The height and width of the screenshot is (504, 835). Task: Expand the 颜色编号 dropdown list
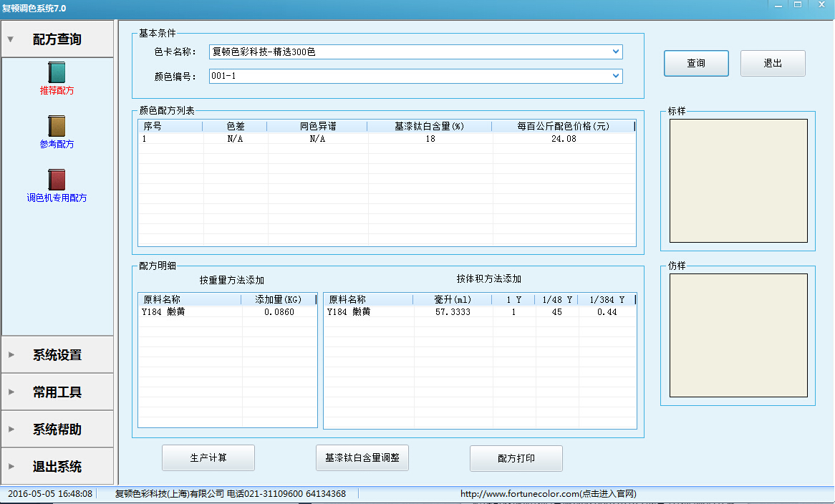tap(615, 76)
